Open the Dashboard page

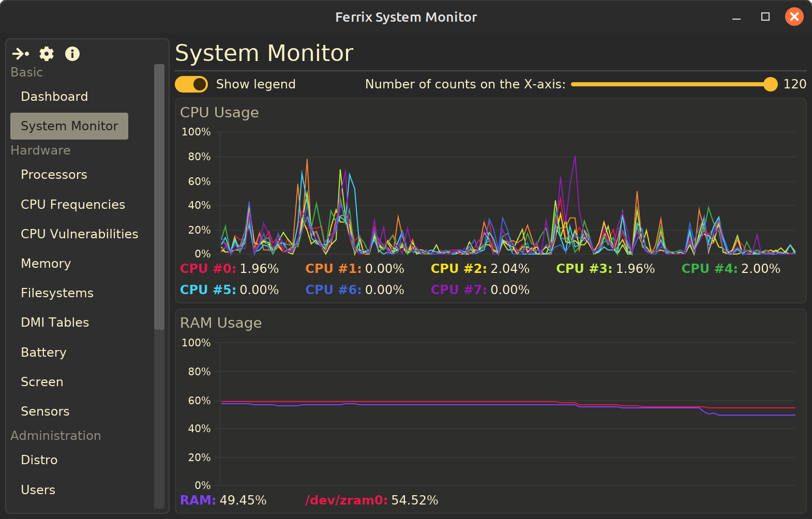pyautogui.click(x=54, y=97)
